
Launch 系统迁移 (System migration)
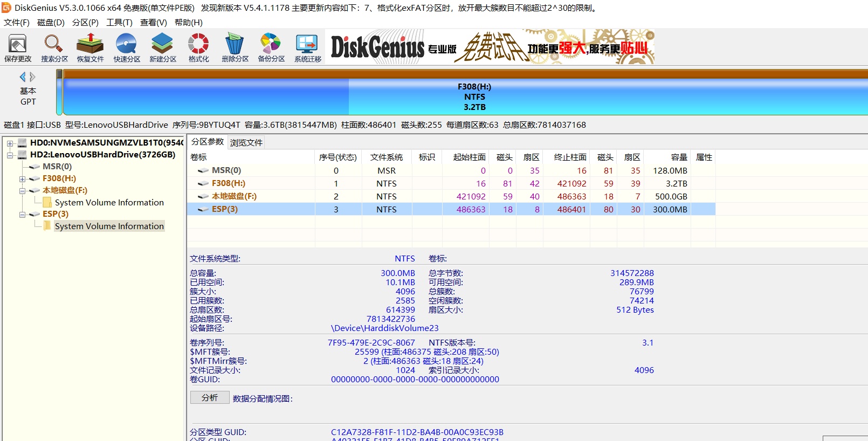click(x=308, y=47)
